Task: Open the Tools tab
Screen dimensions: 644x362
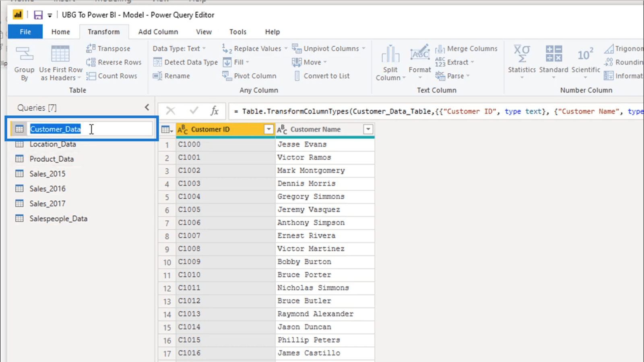Action: click(x=238, y=32)
